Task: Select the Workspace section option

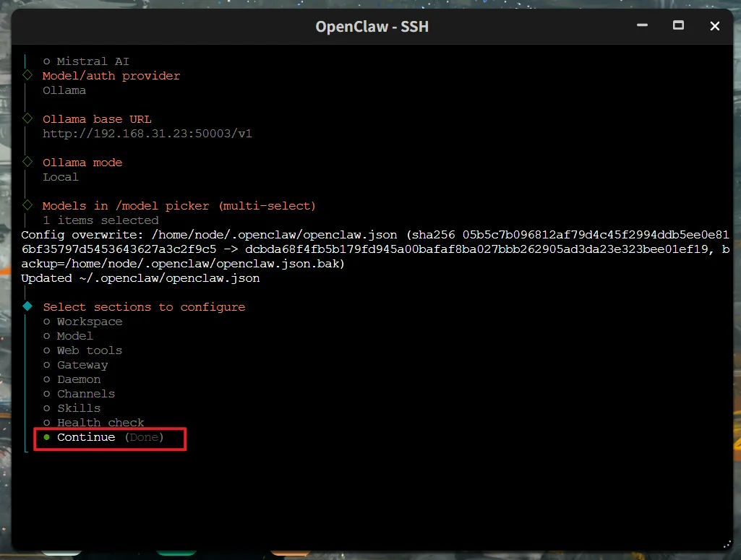Action: pyautogui.click(x=82, y=322)
